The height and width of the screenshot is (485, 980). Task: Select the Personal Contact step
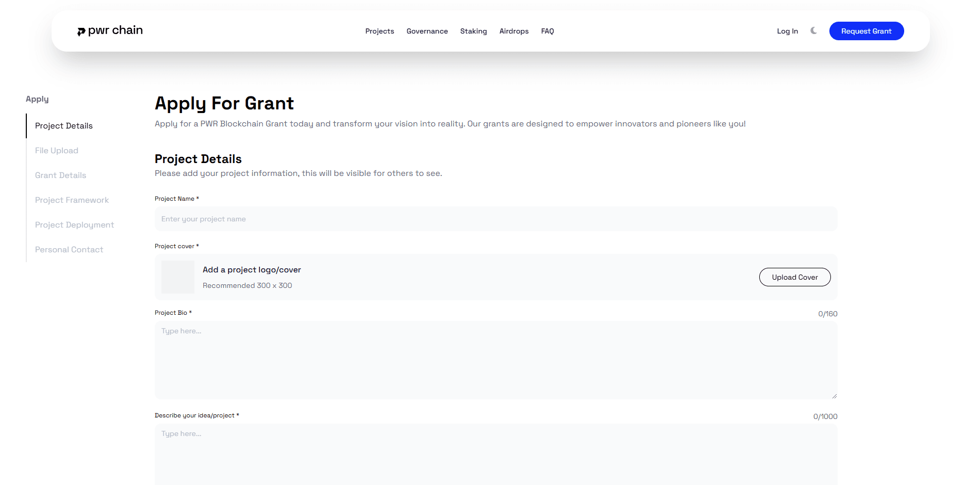click(69, 249)
